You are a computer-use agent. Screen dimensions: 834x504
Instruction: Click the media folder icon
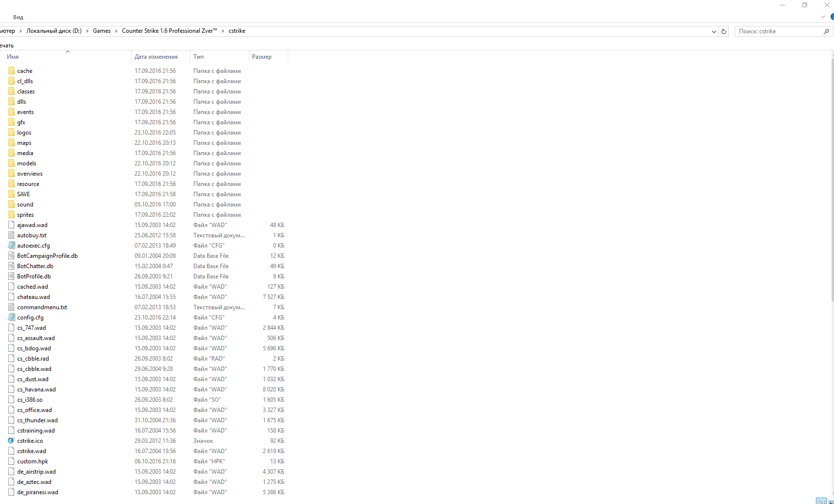click(x=11, y=153)
